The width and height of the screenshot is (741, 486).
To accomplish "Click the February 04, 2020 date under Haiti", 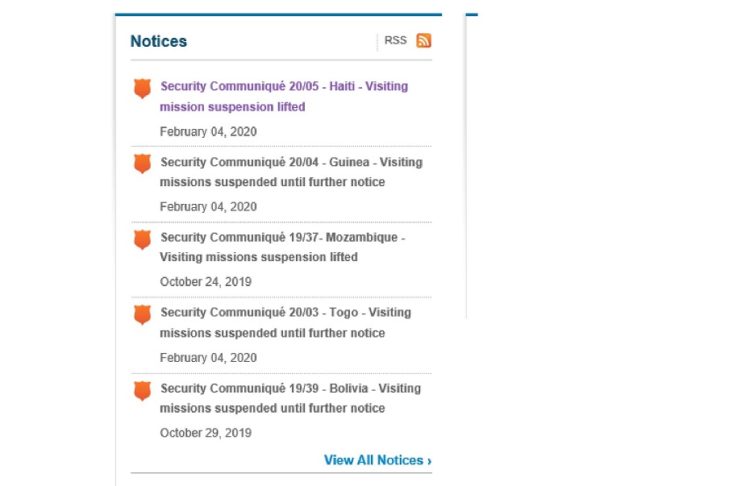I will click(208, 131).
